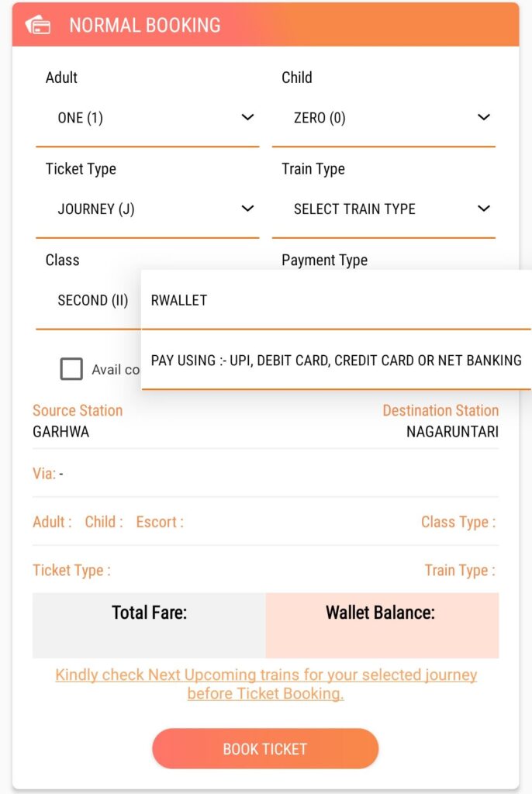Click the Total Fare box
Image resolution: width=532 pixels, height=794 pixels.
(149, 625)
